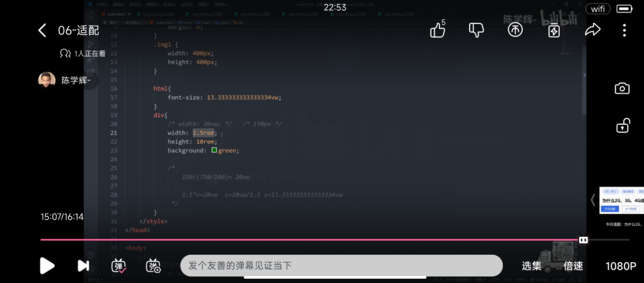Screen dimensions: 644x283
Task: Expand the side topic panel chevron
Action: 593,200
